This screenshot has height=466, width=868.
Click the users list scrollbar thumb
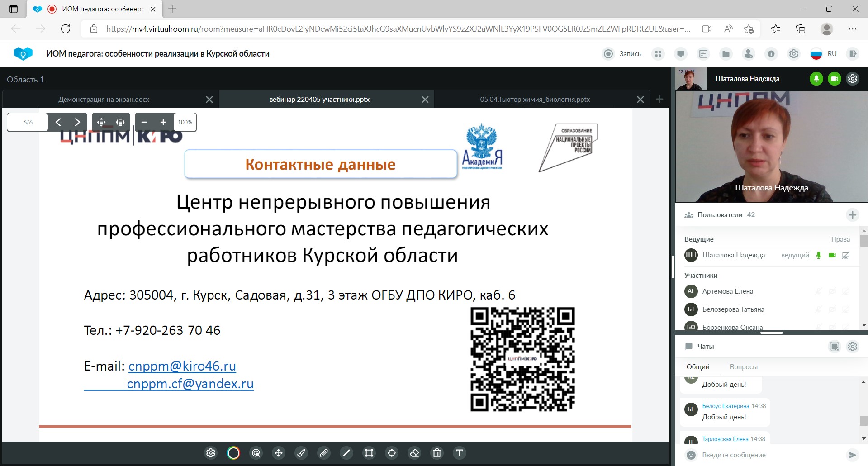click(863, 241)
